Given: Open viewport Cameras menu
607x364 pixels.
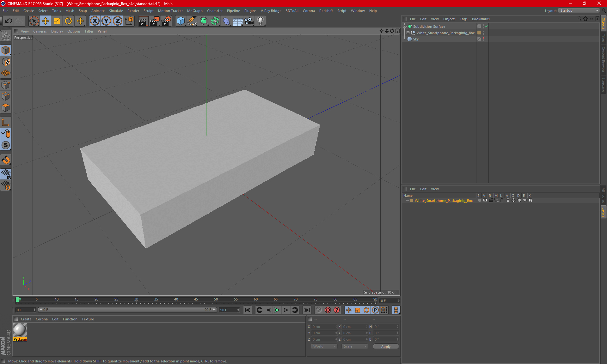Looking at the screenshot, I should pos(40,31).
